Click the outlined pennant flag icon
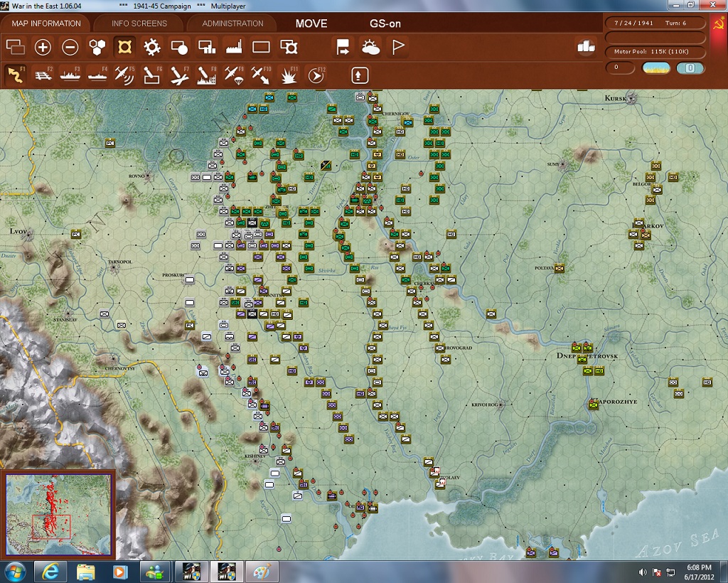The image size is (728, 583). tap(398, 47)
